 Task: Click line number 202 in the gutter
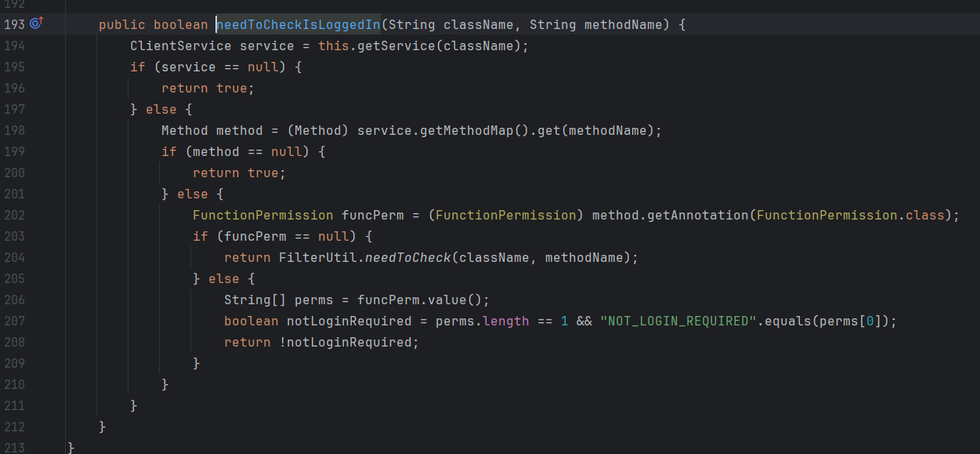pos(14,215)
